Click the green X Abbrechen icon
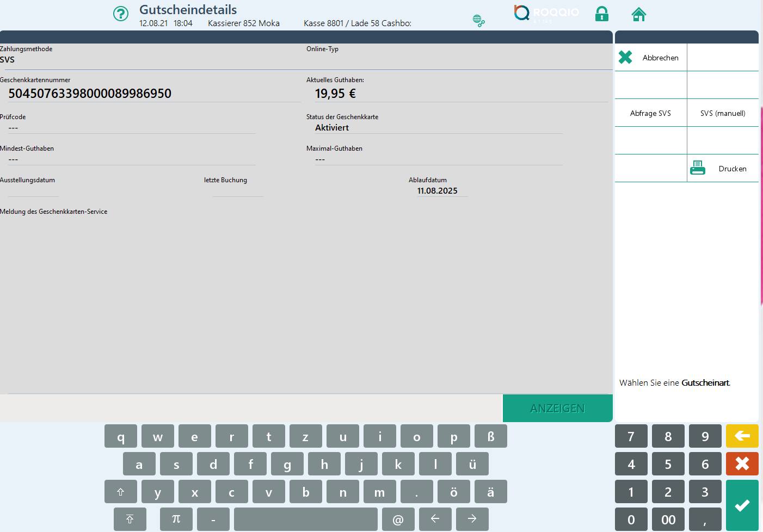This screenshot has width=763, height=532. click(625, 57)
